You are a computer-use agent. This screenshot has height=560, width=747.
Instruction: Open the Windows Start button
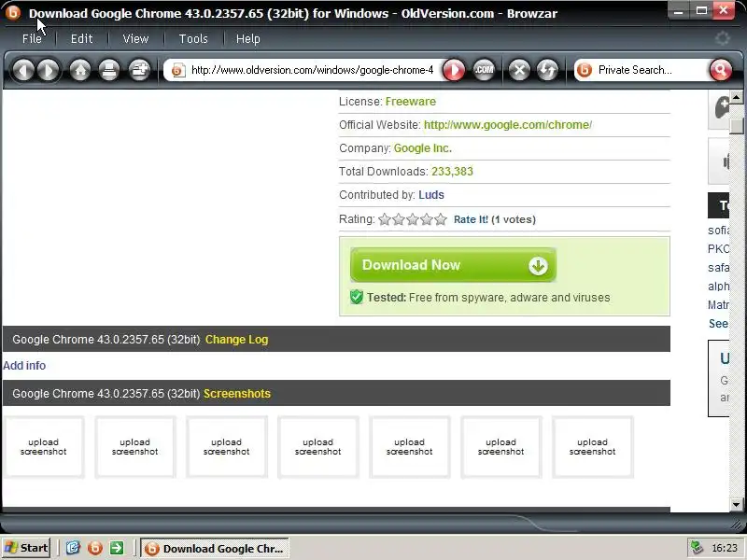pos(26,548)
